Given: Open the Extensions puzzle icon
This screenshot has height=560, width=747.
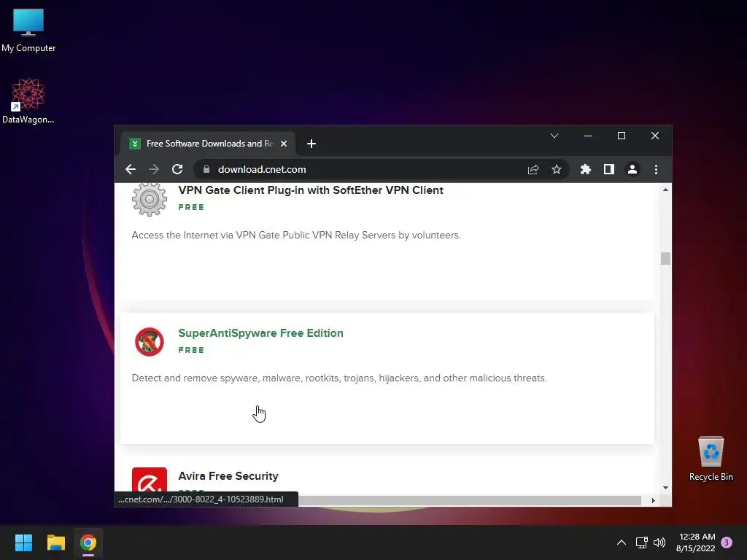Looking at the screenshot, I should pyautogui.click(x=586, y=169).
